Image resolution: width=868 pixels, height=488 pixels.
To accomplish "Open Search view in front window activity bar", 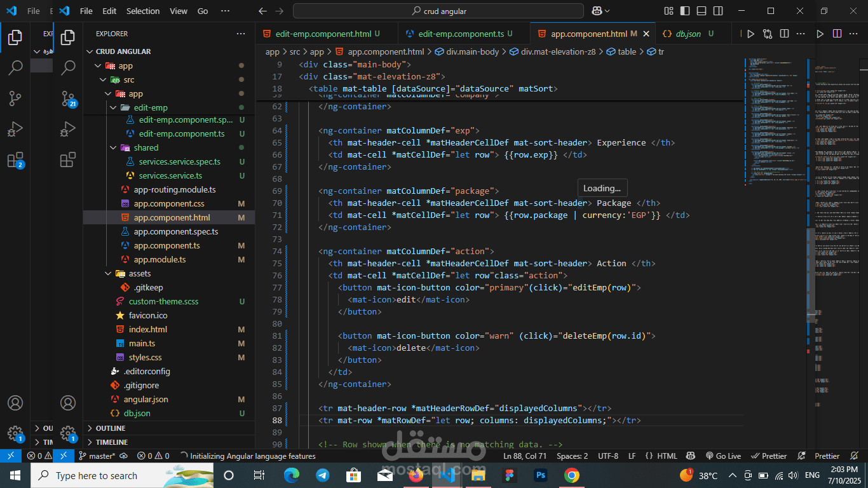I will tap(68, 67).
